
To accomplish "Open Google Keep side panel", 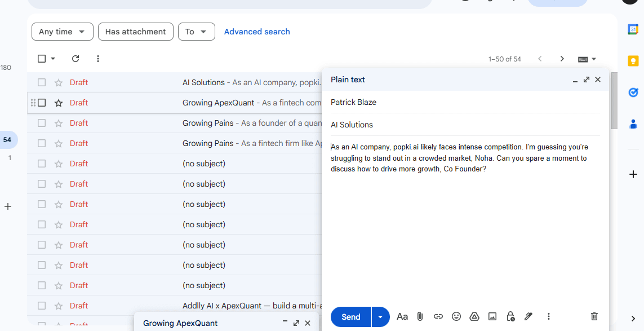I will tap(633, 61).
